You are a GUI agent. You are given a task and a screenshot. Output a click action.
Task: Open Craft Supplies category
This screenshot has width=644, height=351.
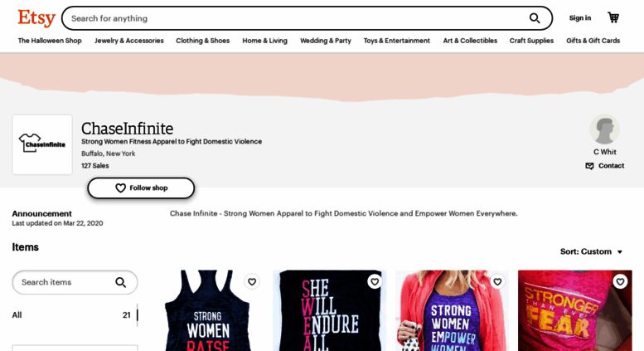click(531, 41)
